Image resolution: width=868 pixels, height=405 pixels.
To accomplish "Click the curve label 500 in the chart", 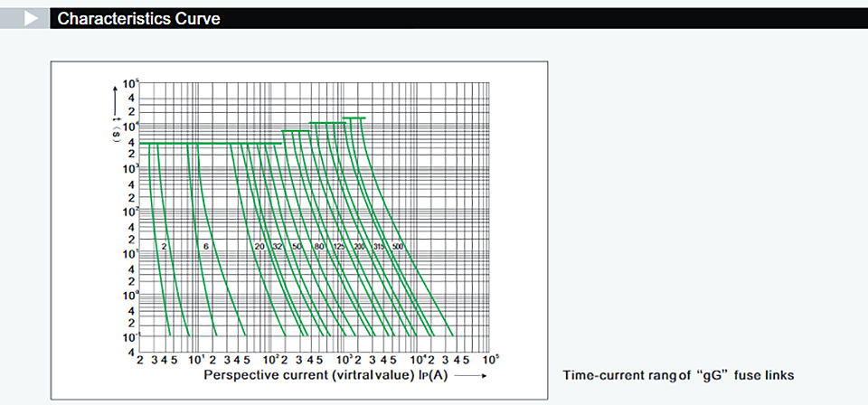I will coord(398,246).
